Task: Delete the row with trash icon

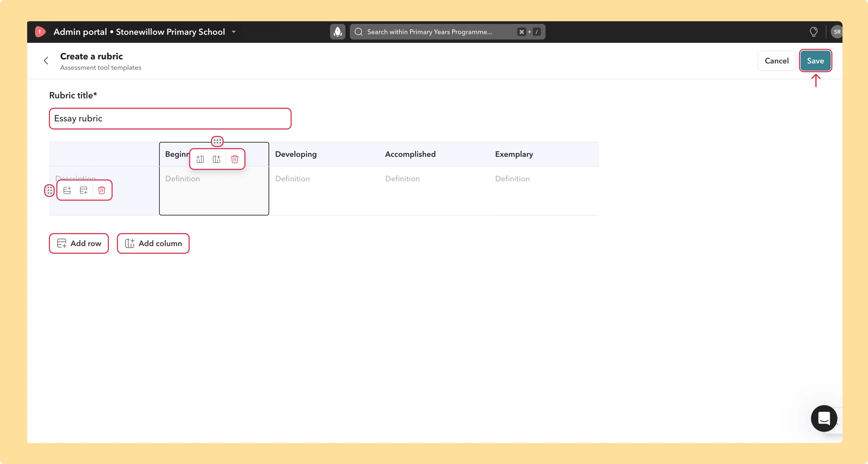Action: (102, 190)
